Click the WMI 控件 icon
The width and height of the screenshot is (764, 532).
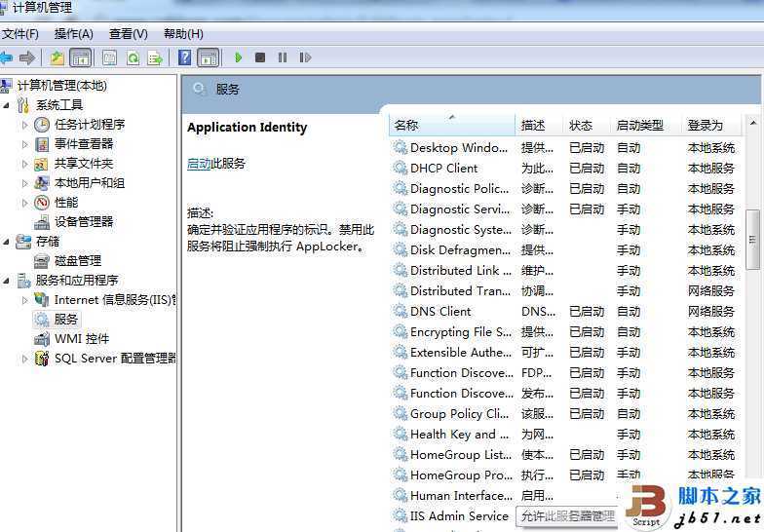point(42,339)
